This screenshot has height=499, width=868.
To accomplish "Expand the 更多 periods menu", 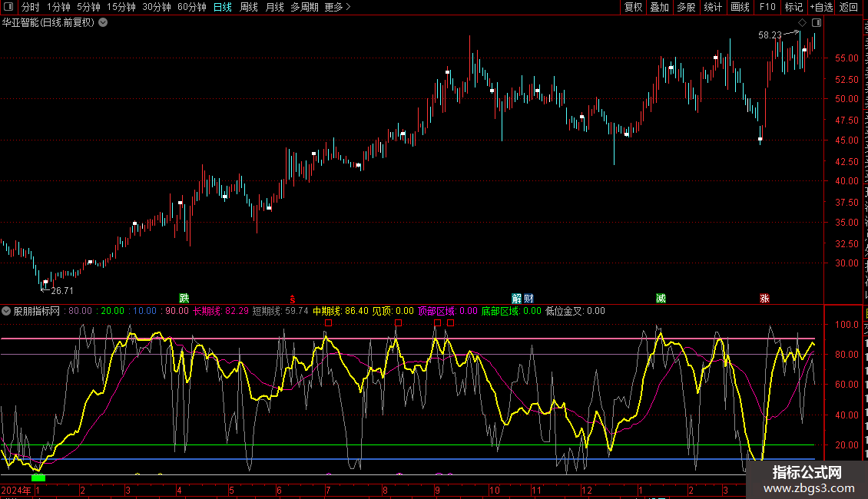I will (337, 7).
